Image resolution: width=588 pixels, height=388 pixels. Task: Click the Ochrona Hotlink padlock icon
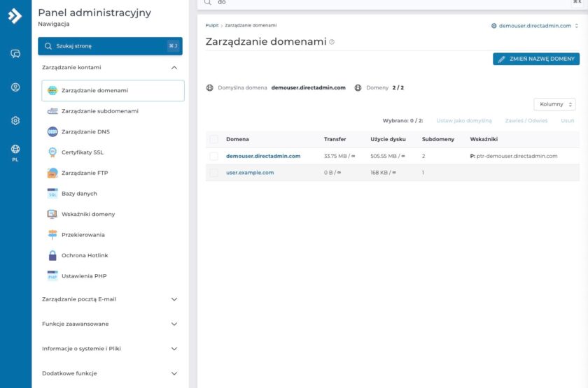click(52, 255)
